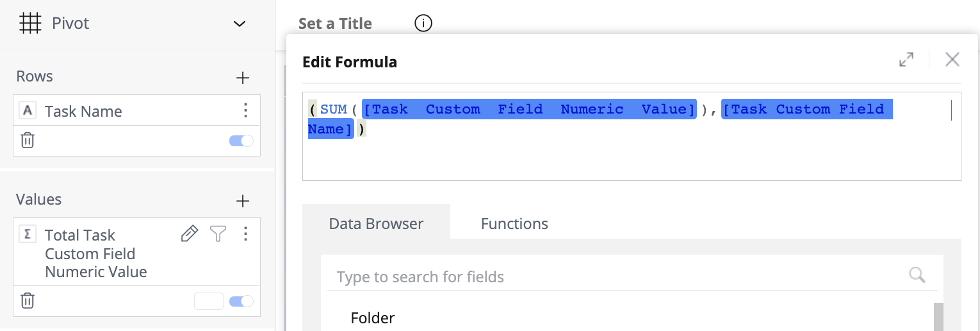This screenshot has width=980, height=331.
Task: Filter the Total Task value field
Action: (218, 234)
